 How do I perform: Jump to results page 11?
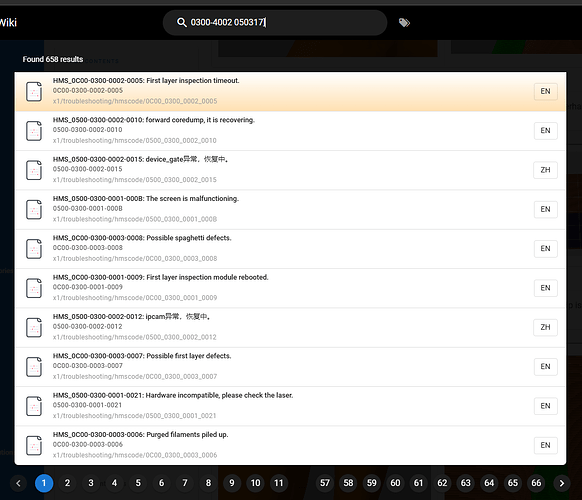279,483
